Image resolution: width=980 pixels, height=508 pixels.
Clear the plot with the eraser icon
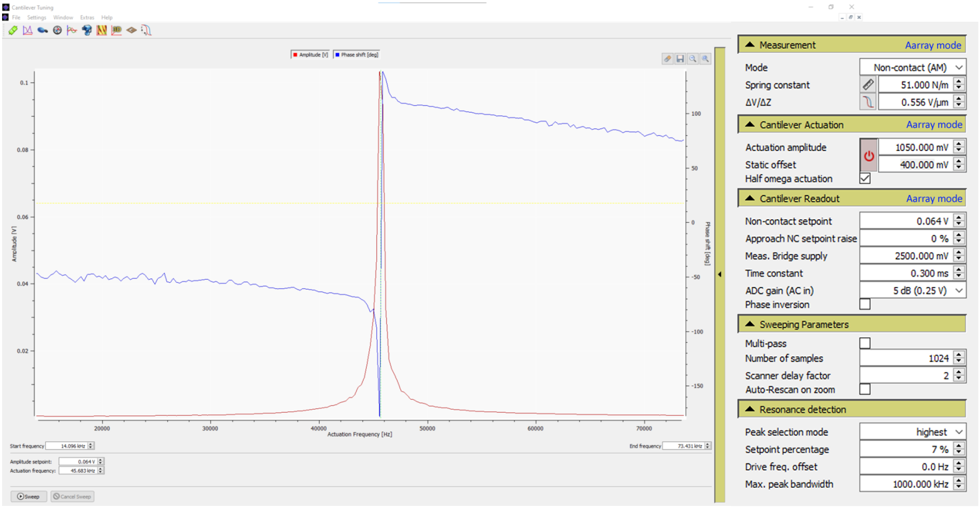pos(667,59)
